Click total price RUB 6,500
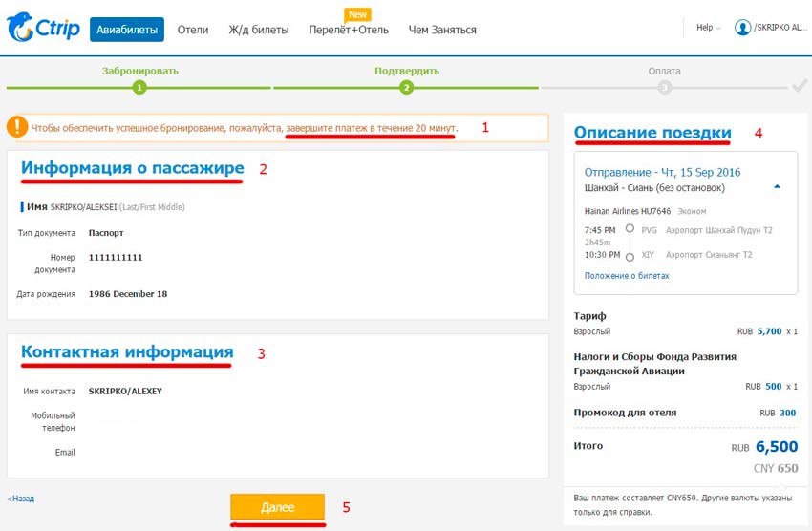This screenshot has height=531, width=812. pyautogui.click(x=764, y=447)
